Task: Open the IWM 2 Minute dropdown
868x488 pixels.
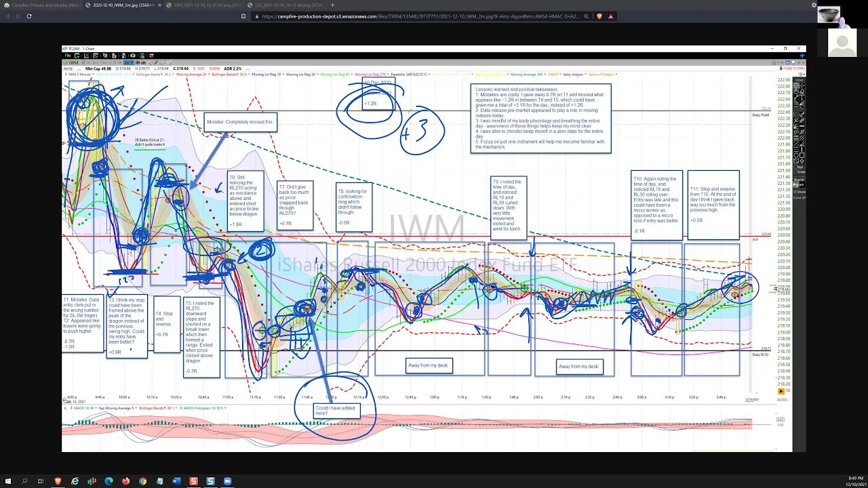Action: (x=81, y=74)
